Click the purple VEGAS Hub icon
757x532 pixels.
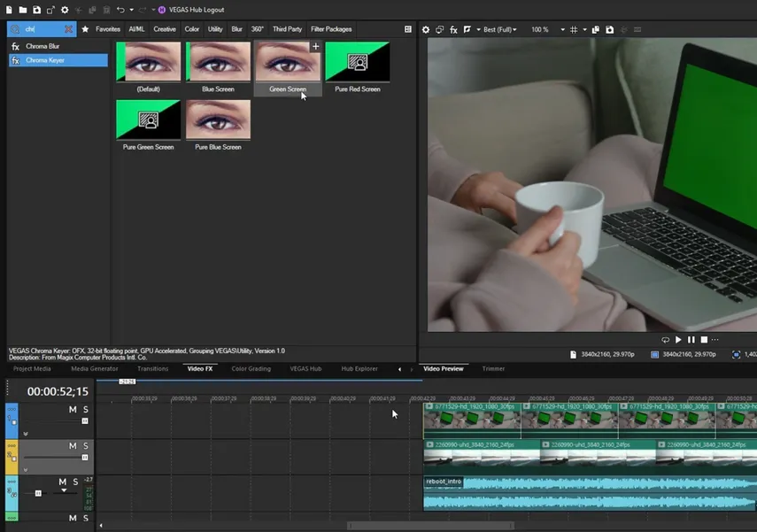coord(162,10)
